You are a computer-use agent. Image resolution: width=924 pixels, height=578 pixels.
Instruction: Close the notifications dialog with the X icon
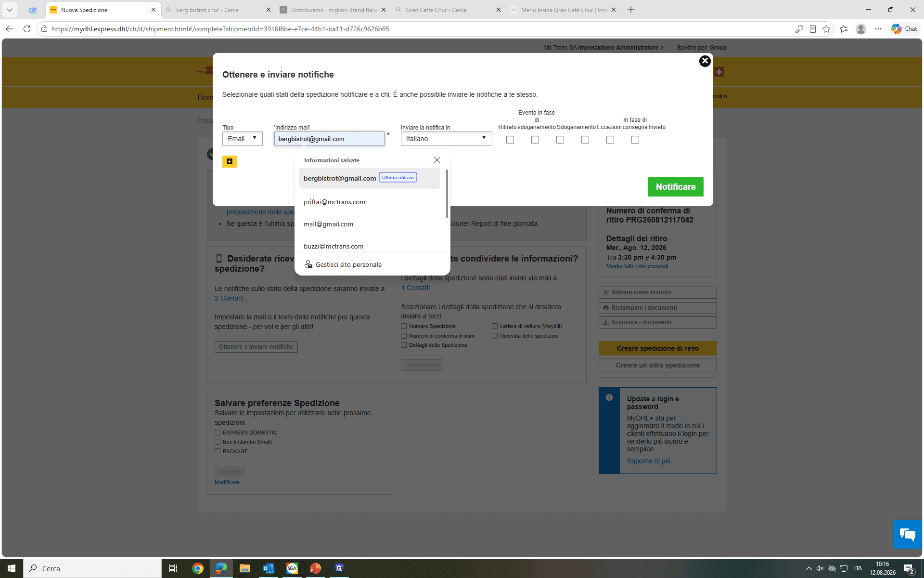pos(705,61)
